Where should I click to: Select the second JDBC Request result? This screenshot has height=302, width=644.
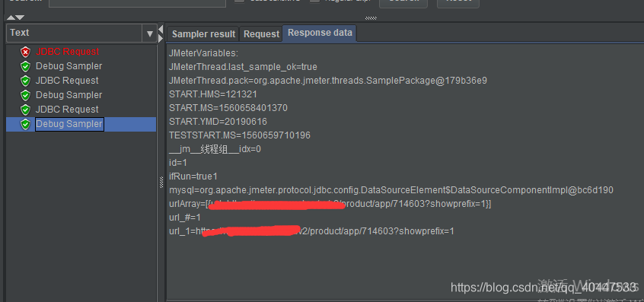(67, 81)
